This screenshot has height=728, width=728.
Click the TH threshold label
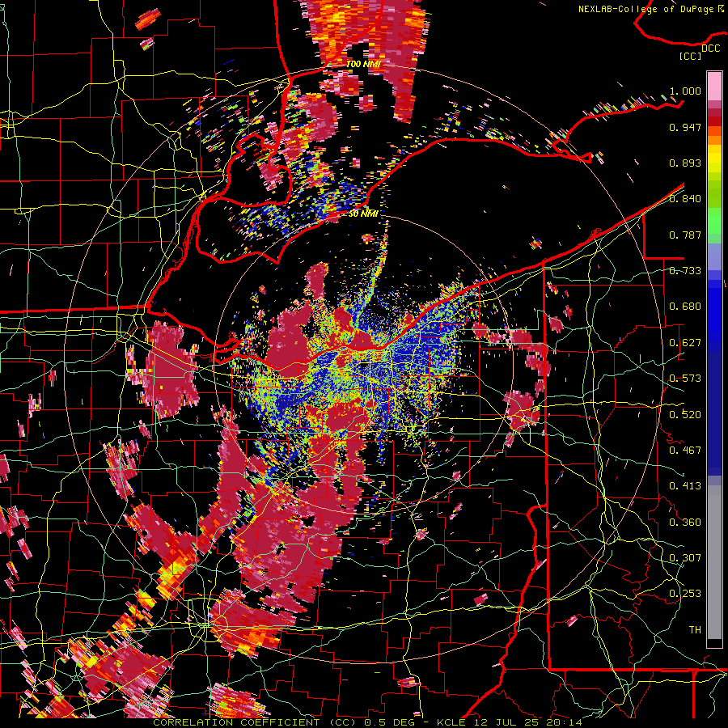[695, 630]
